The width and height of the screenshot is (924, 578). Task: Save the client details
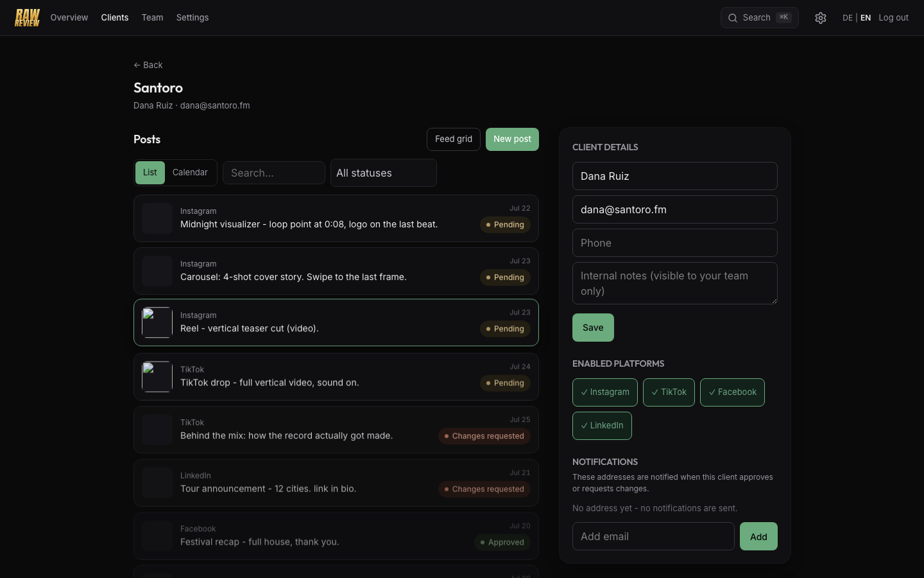coord(593,328)
